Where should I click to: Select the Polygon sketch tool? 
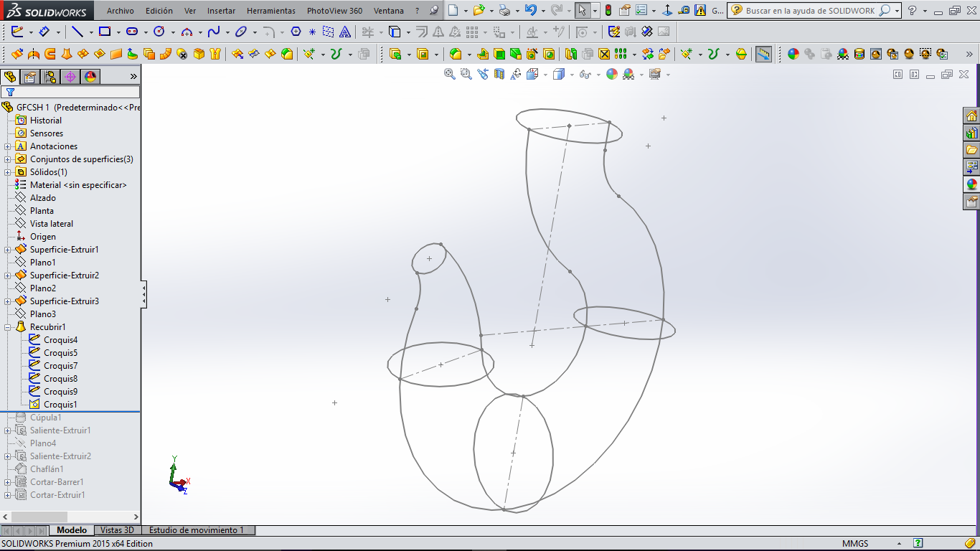(296, 32)
